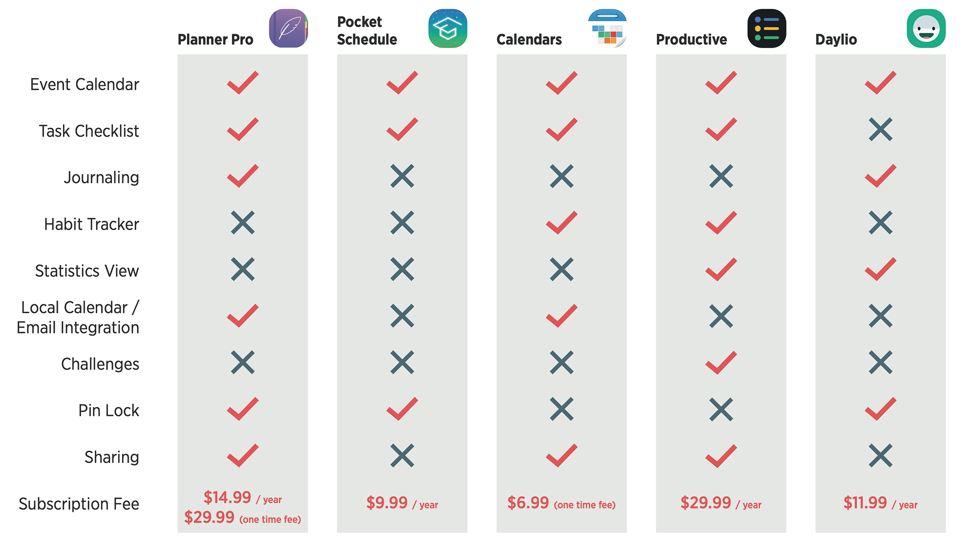Click the Productive column heading

pos(691,40)
